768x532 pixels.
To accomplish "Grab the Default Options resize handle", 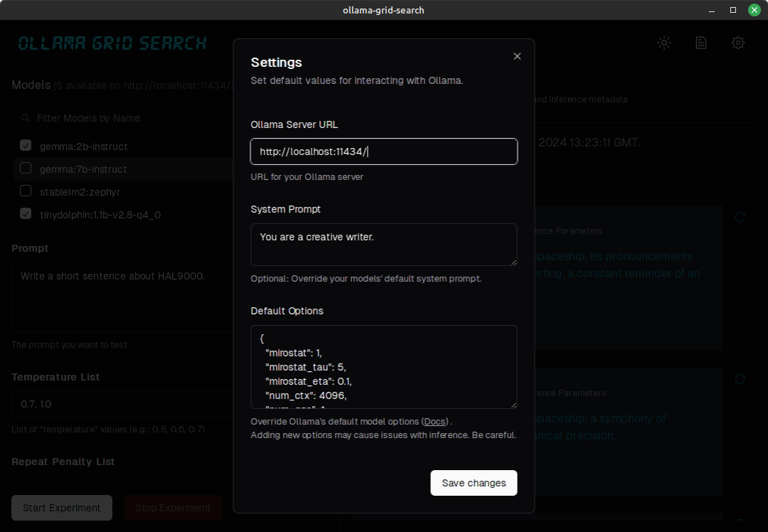I will [x=514, y=405].
